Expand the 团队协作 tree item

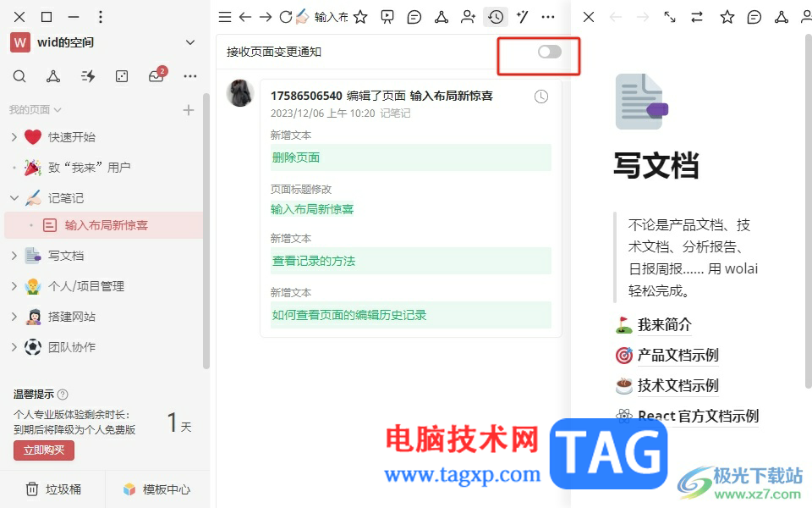pos(14,347)
